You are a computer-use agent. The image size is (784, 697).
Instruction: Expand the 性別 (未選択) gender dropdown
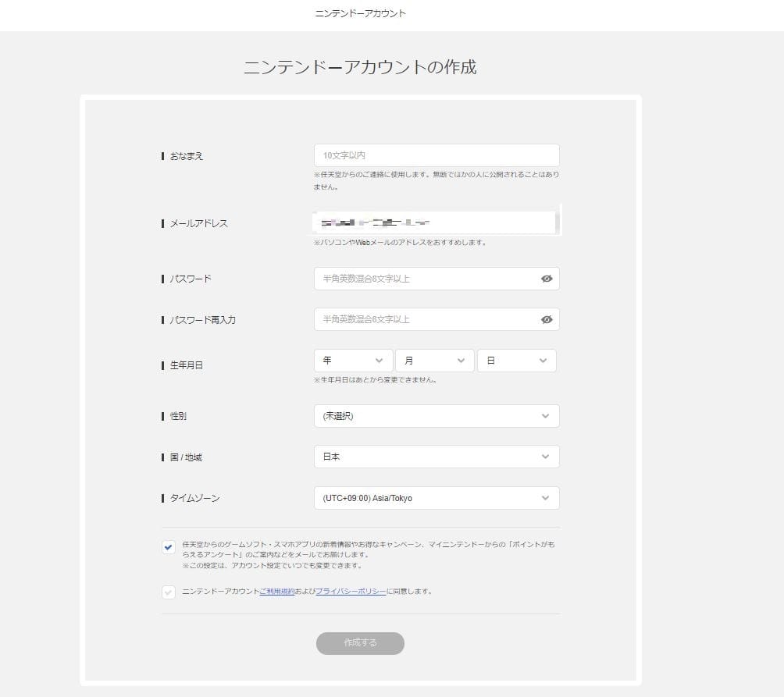436,416
